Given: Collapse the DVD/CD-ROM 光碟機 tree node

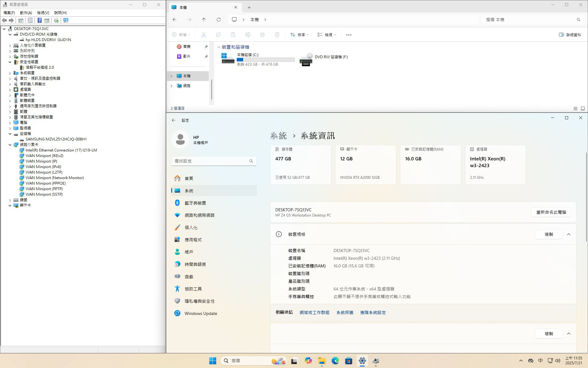Looking at the screenshot, I should [x=10, y=34].
